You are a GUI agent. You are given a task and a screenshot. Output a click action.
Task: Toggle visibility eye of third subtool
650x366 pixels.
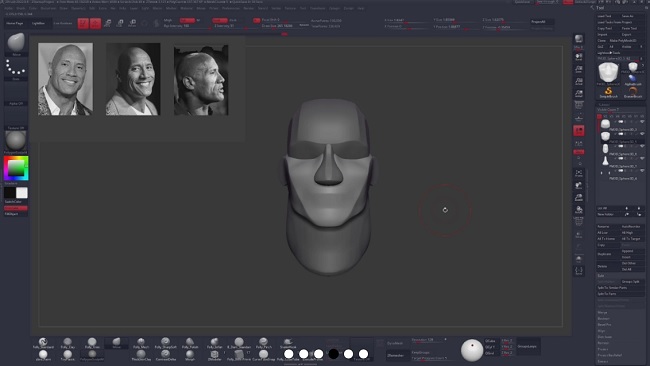tap(642, 146)
